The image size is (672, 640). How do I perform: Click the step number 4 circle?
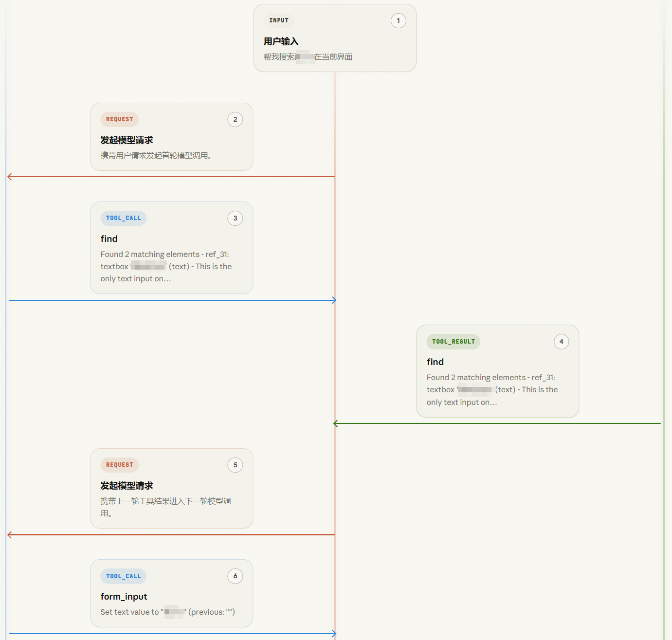tap(561, 342)
